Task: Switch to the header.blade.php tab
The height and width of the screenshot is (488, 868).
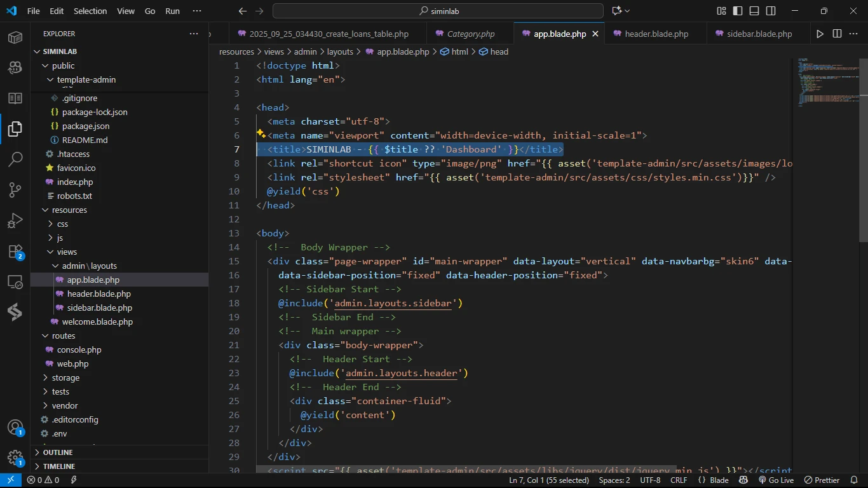Action: click(656, 34)
